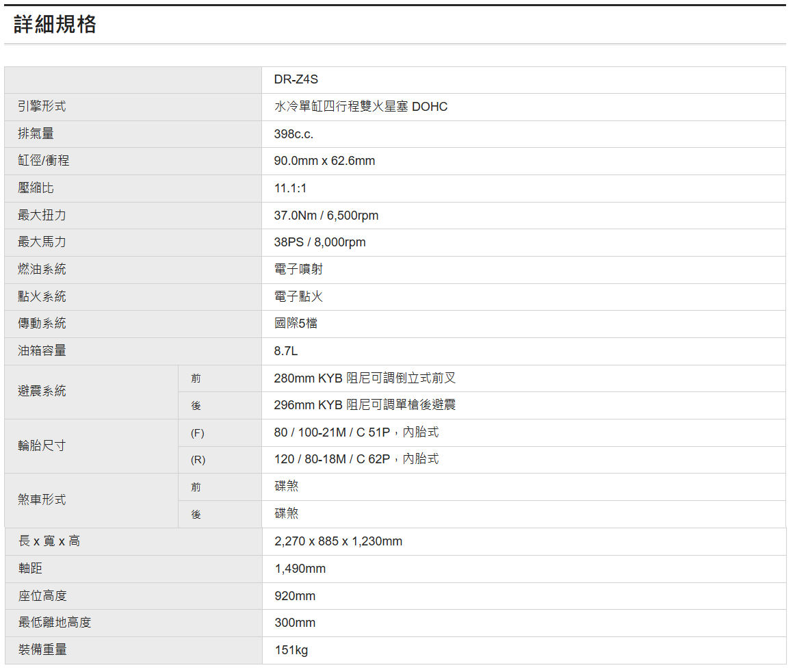Select the 280mm KYB front fork description
The image size is (797, 672).
pyautogui.click(x=365, y=378)
